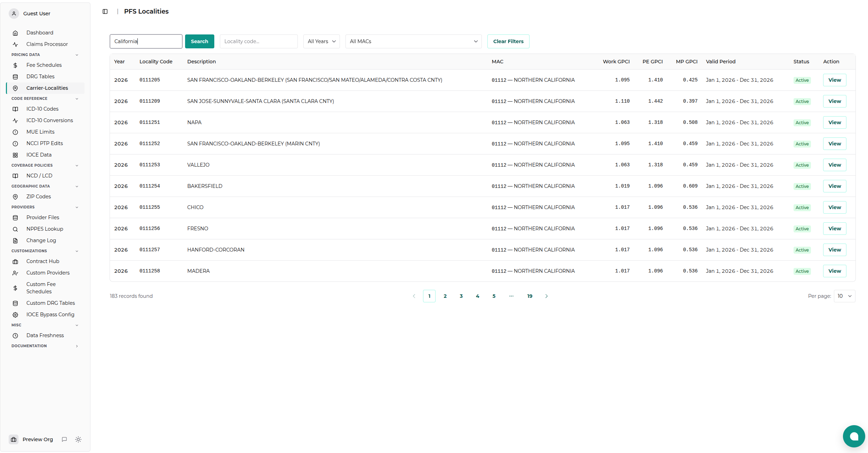View the MADERA locality row
Viewport: 868px width, 453px height.
(x=835, y=271)
